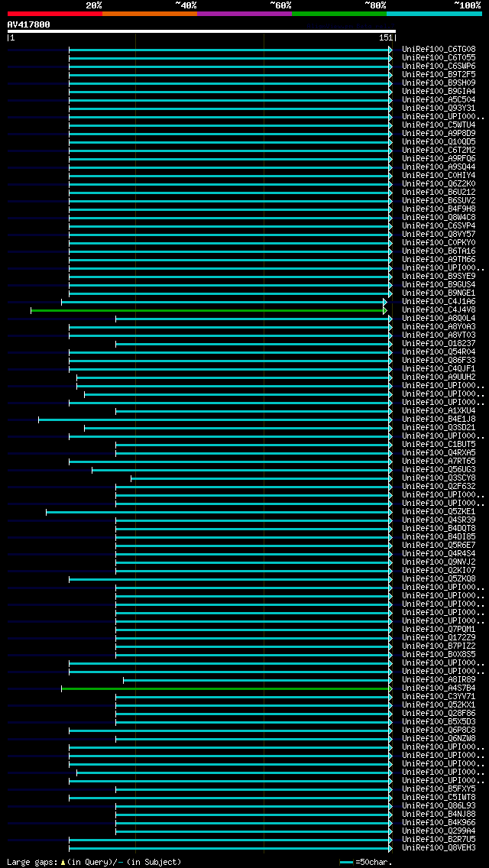Select hit label UniRef100_Q5ZKE1
Screen dimensions: 489x868
pyautogui.click(x=439, y=512)
